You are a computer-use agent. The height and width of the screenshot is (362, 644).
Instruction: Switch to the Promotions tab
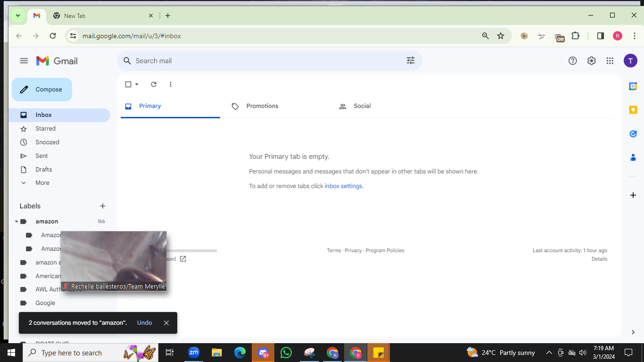278,107
